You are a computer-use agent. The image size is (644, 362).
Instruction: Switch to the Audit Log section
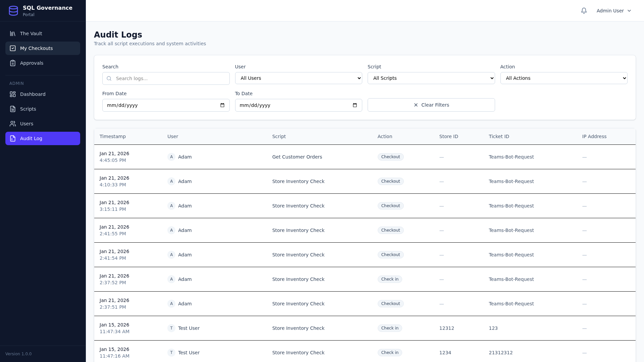click(x=43, y=138)
